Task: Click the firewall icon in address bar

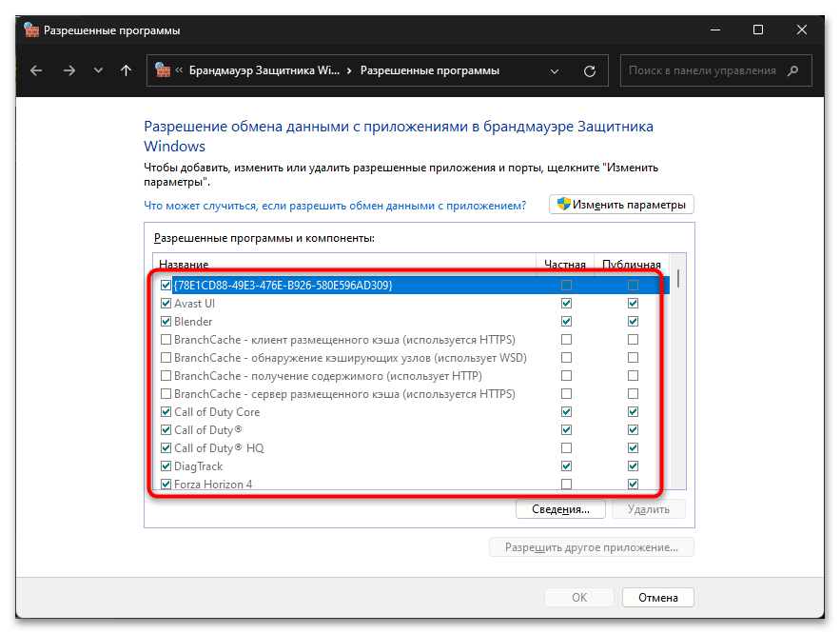Action: 163,70
